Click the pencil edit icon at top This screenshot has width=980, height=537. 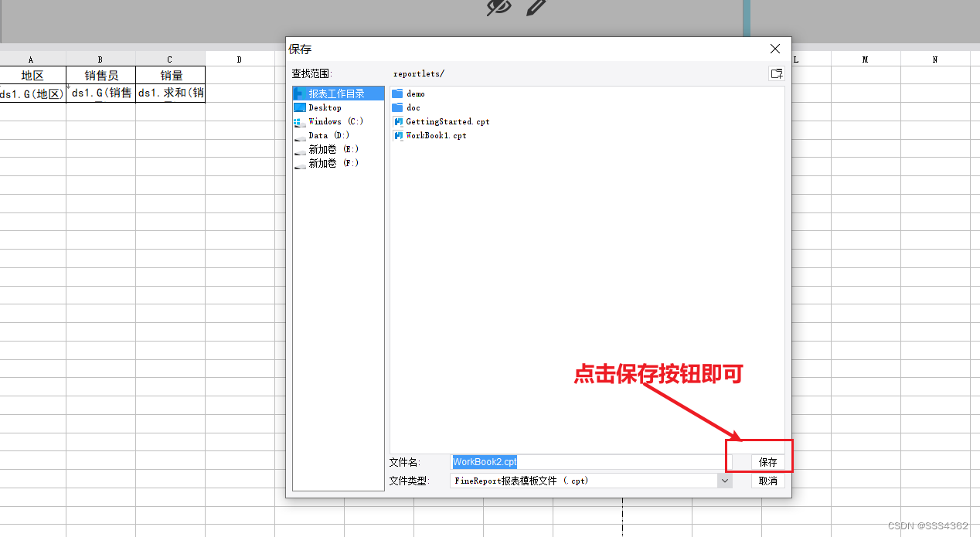coord(536,7)
